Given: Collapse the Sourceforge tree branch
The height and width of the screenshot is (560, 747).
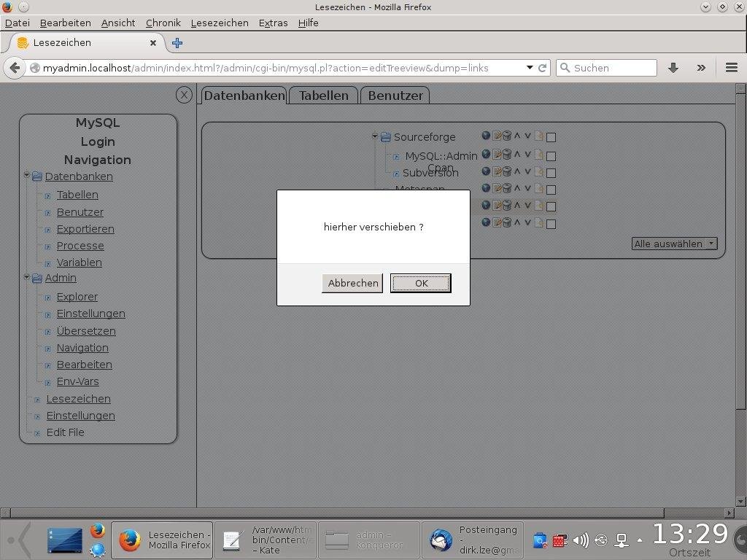Looking at the screenshot, I should pyautogui.click(x=374, y=136).
